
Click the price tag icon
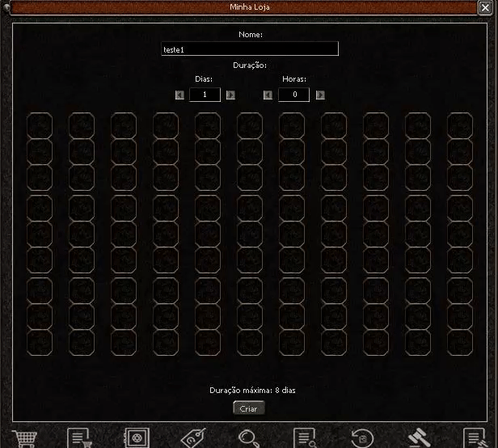(x=193, y=438)
